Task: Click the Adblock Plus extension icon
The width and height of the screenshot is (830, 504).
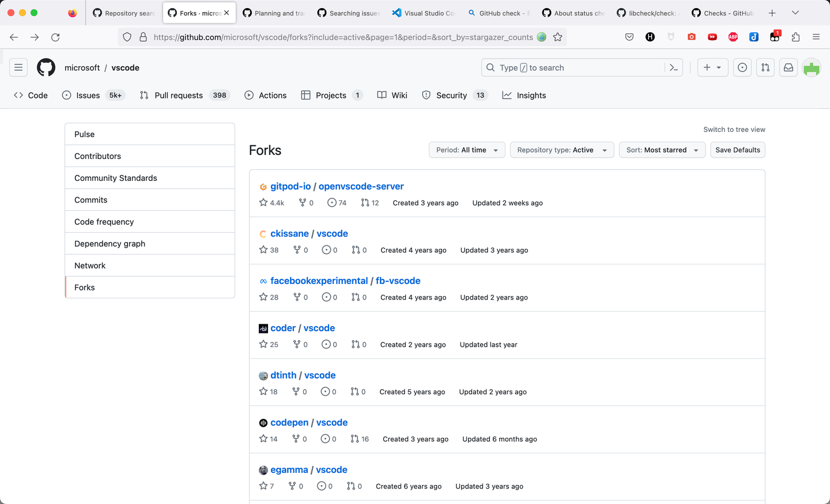Action: click(733, 37)
